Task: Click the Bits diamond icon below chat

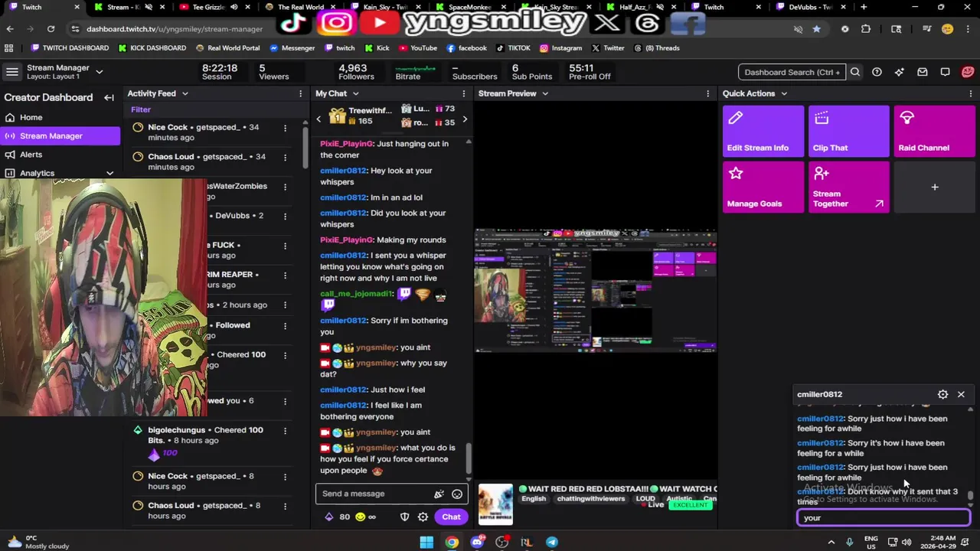Action: click(x=329, y=517)
